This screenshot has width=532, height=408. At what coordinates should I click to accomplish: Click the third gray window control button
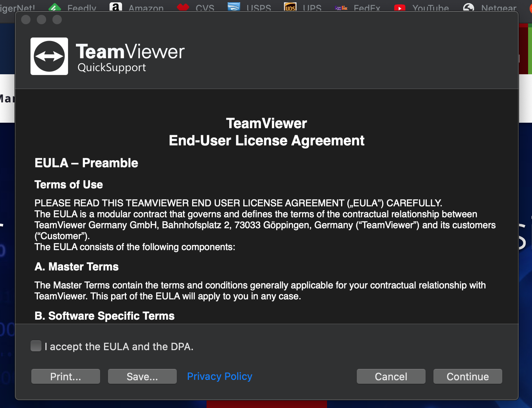coord(57,20)
